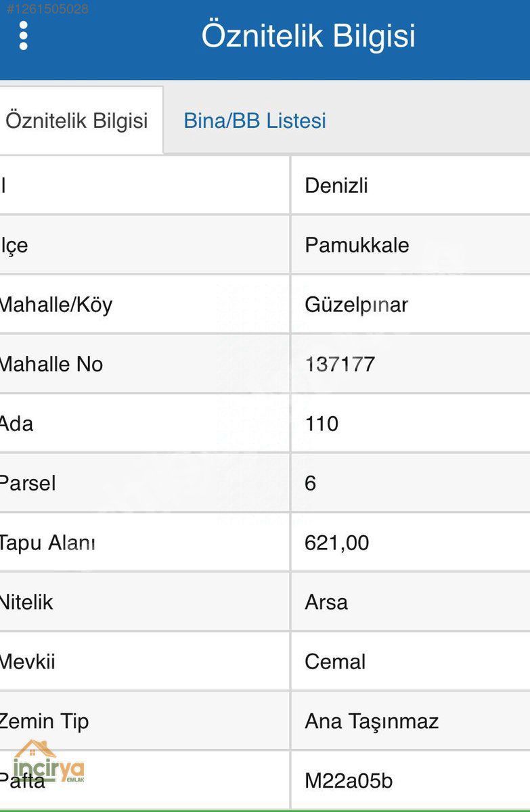Screen dimensions: 530x812
Task: Select Mahalle No value 137177
Action: (340, 364)
